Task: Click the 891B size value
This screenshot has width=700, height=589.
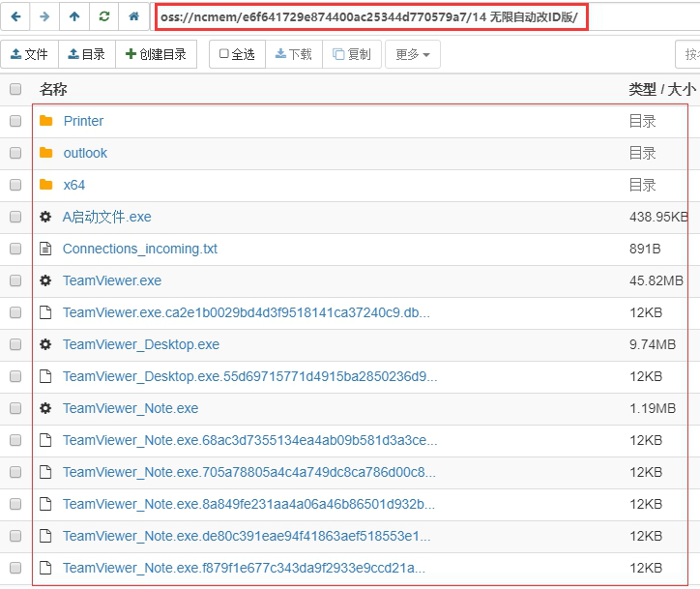Action: 645,249
